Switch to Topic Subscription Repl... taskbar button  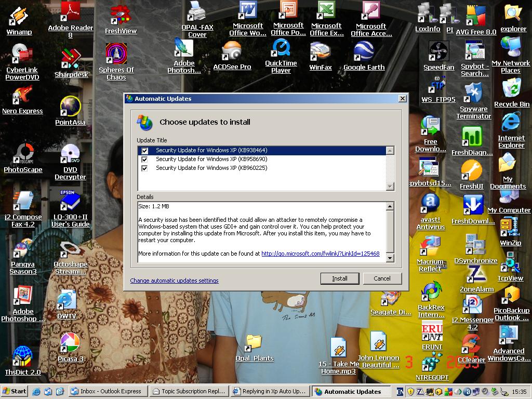pos(189,392)
